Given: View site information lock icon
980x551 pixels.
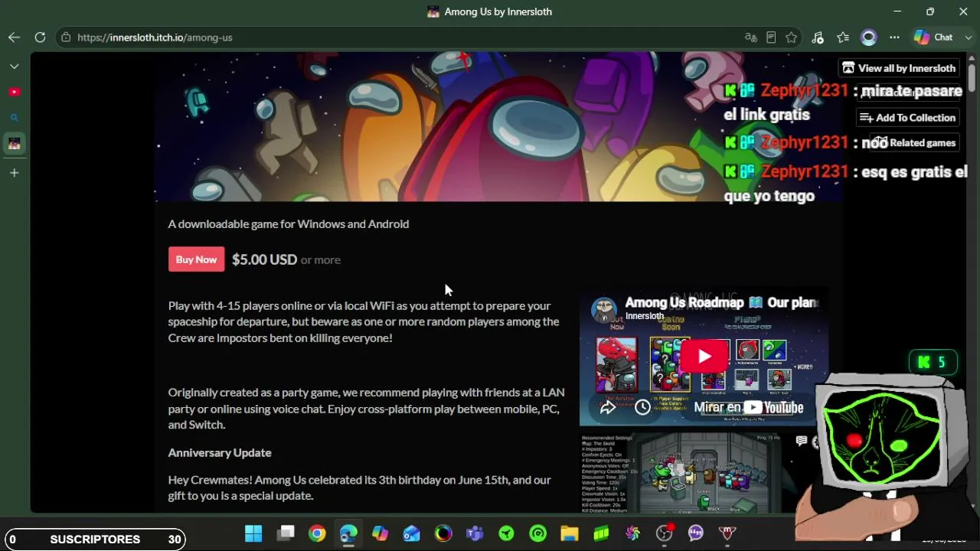Looking at the screenshot, I should point(66,37).
